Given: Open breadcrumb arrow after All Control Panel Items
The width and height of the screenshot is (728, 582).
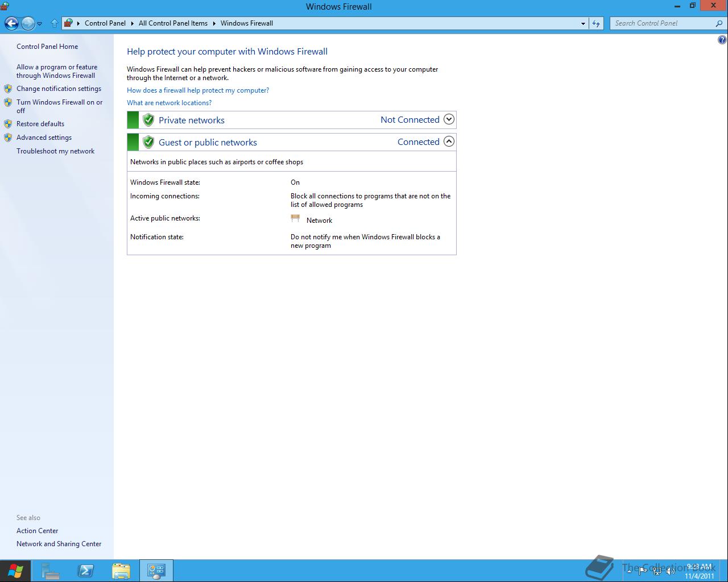Looking at the screenshot, I should point(214,23).
